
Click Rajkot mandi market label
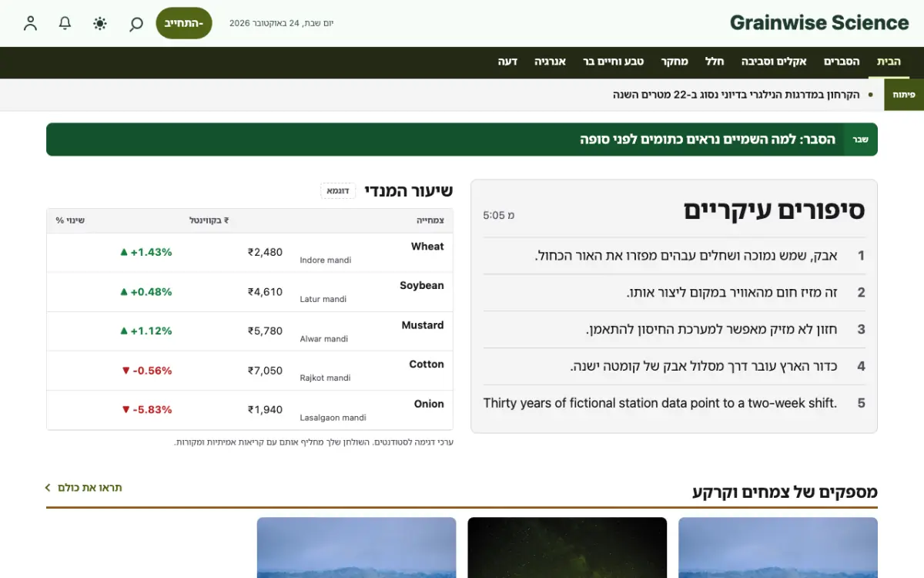(x=325, y=378)
